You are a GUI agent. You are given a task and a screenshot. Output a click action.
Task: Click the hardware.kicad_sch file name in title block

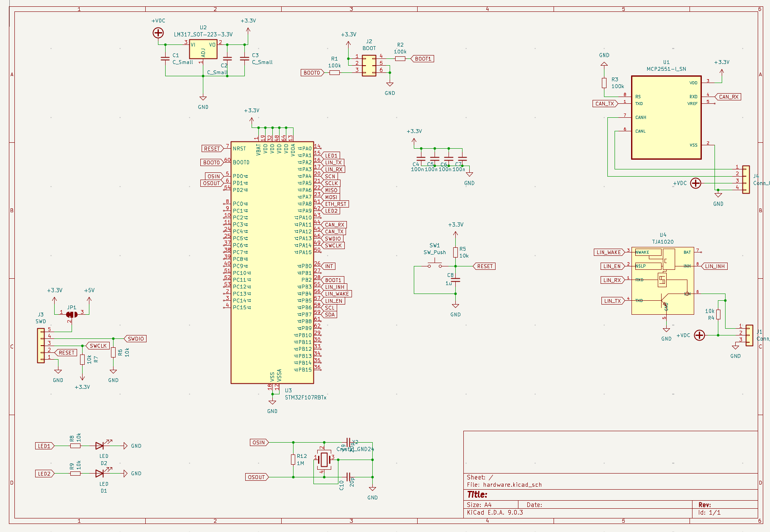point(512,485)
